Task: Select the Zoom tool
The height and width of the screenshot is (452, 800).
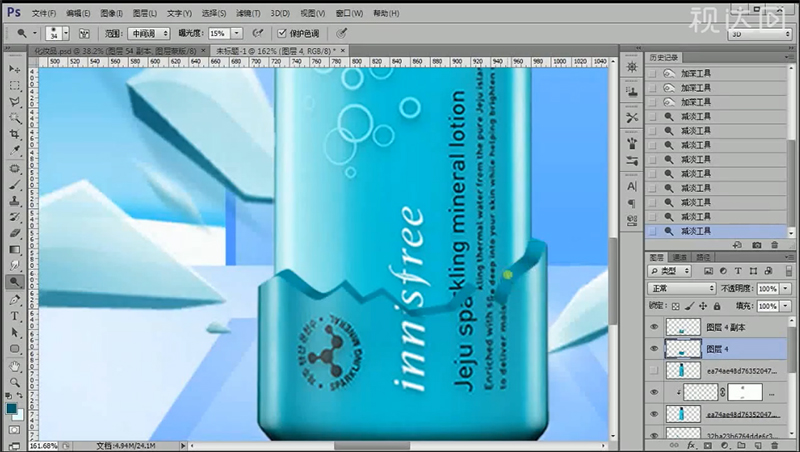Action: click(x=14, y=382)
